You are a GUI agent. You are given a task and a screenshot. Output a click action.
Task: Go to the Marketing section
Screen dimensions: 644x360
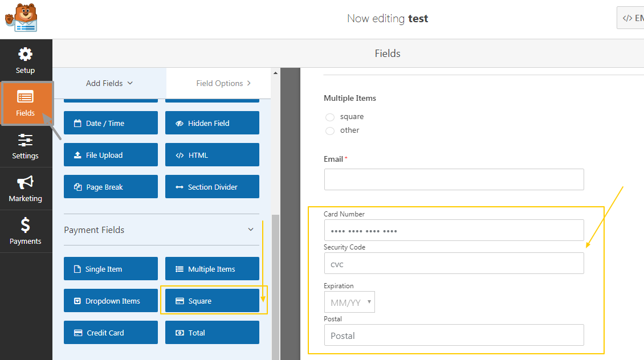[25, 189]
